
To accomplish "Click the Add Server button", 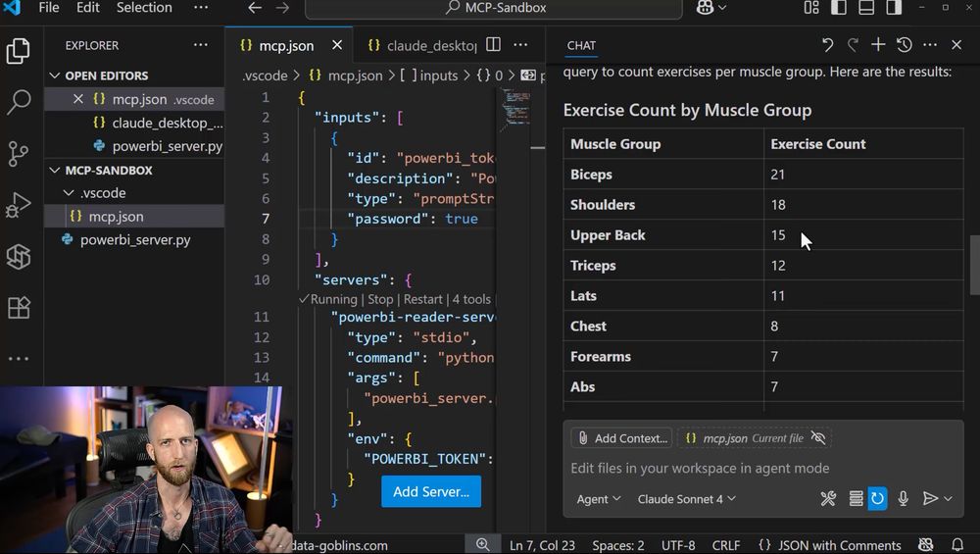I will click(x=431, y=491).
